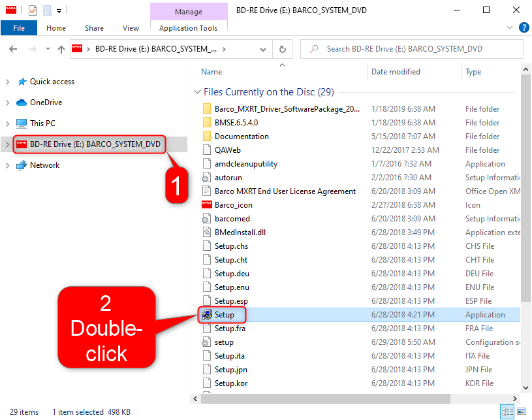Click the Barco drive icon in address bar

click(x=77, y=49)
